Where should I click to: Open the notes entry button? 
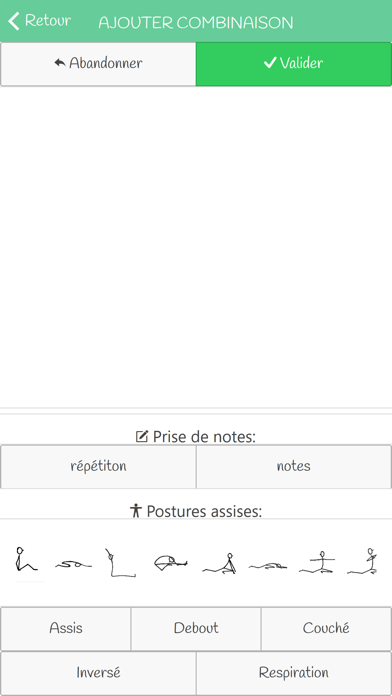293,467
